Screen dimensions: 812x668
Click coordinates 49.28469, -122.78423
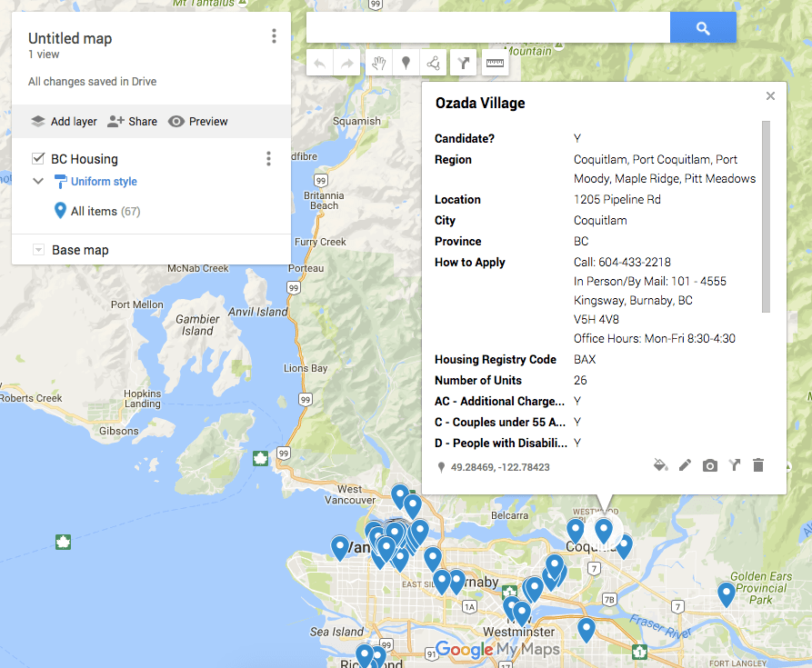[500, 467]
